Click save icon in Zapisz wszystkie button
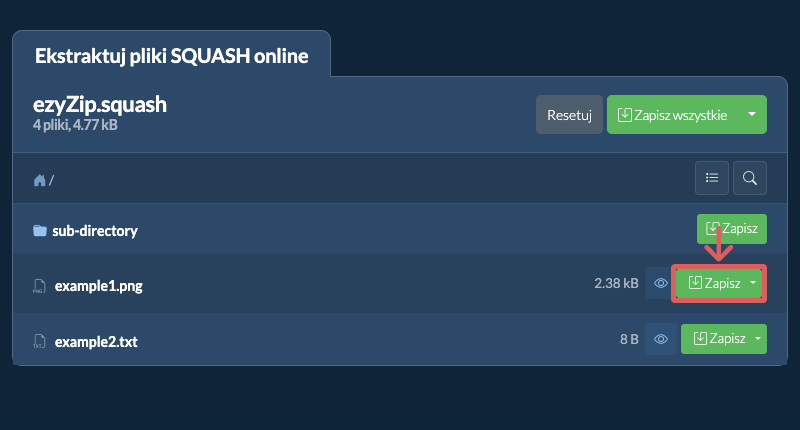This screenshot has height=430, width=800. pos(624,115)
